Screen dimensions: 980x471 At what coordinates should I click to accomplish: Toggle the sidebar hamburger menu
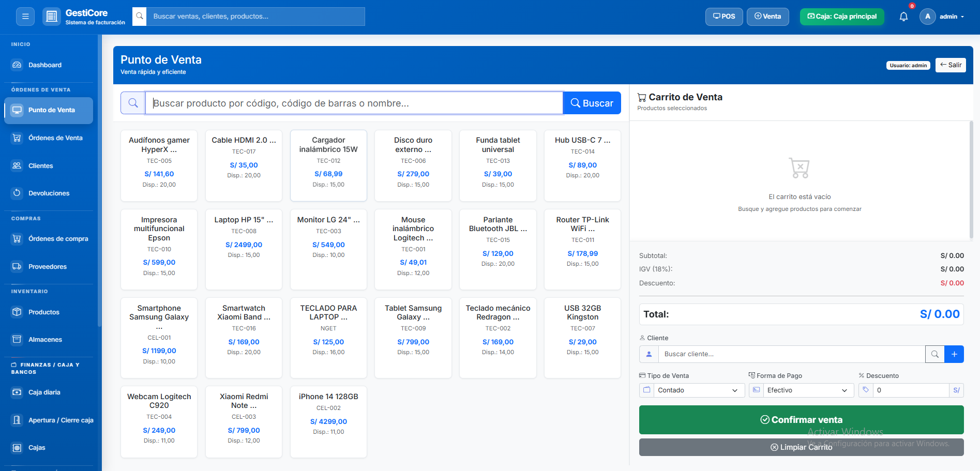[x=25, y=17]
